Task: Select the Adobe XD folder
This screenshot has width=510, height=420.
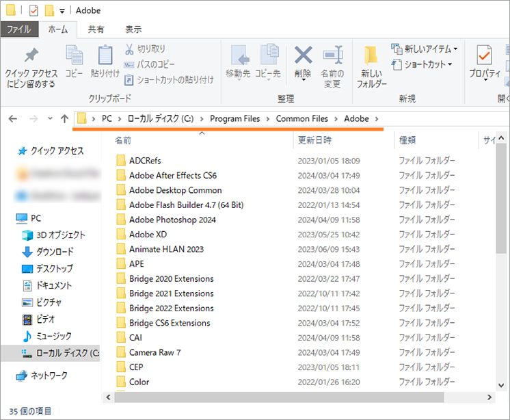Action: tap(148, 235)
